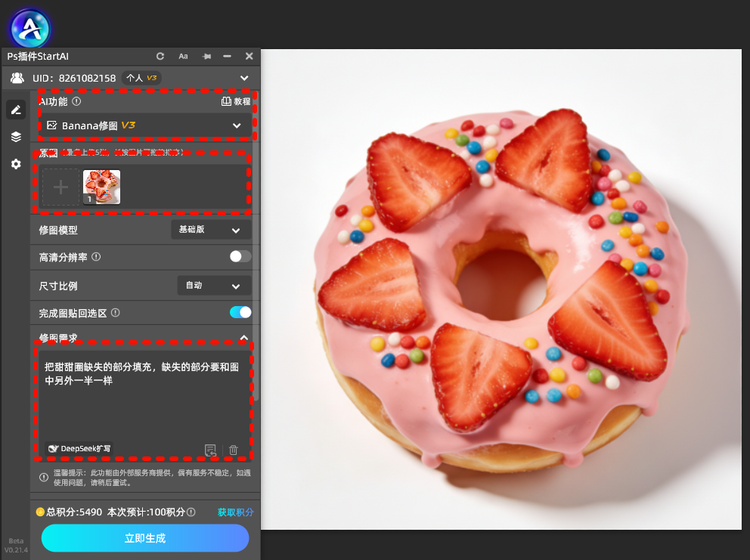Viewport: 750px width, 560px height.
Task: Disable the 完成图贴回选区 toggle
Action: click(x=240, y=312)
